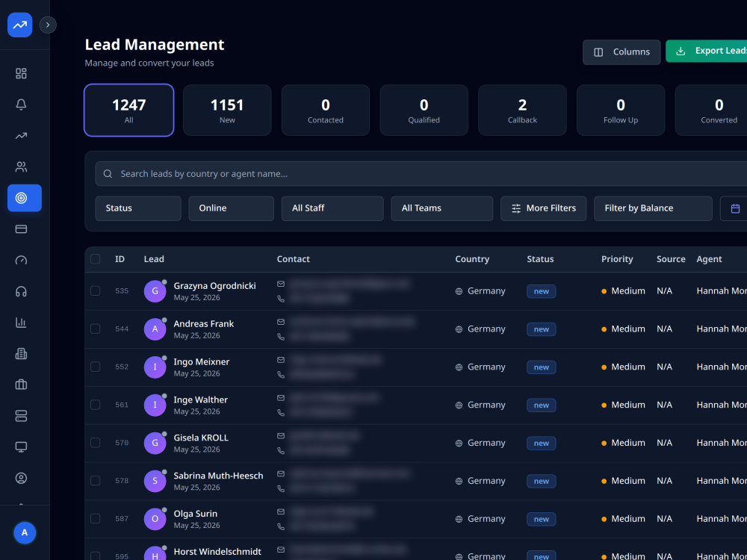The height and width of the screenshot is (560, 747).
Task: Select the Converted leads card
Action: pos(711,110)
